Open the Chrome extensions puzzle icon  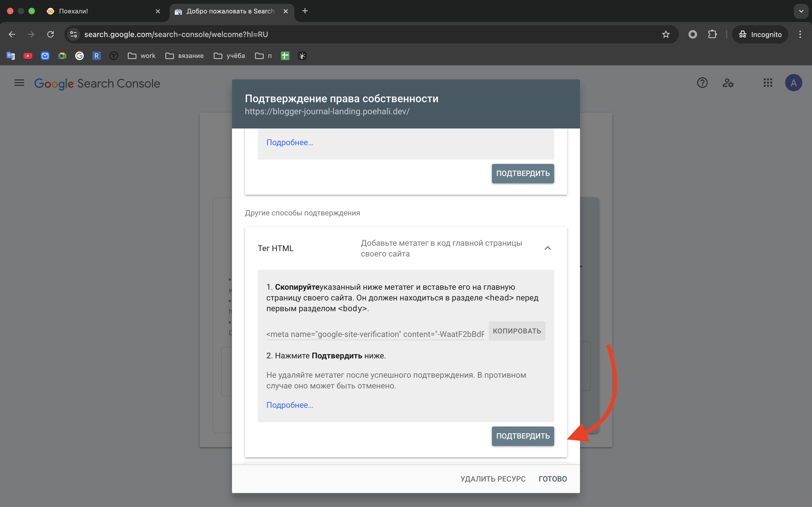713,34
